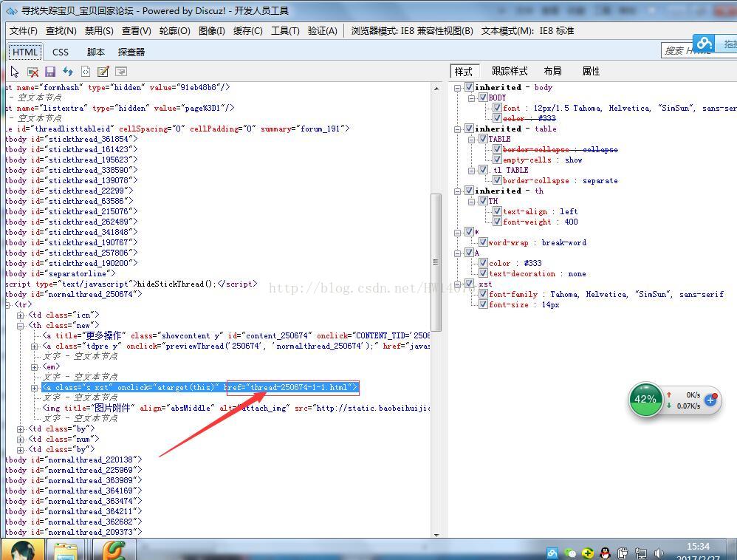Image resolution: width=737 pixels, height=560 pixels.
Task: Click the WeChat tray icon
Action: (x=569, y=553)
